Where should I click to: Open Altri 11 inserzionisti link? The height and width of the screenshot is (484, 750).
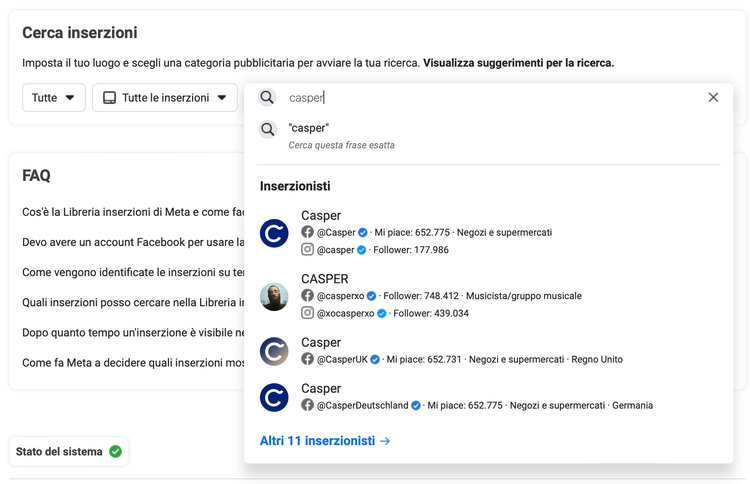pos(325,440)
